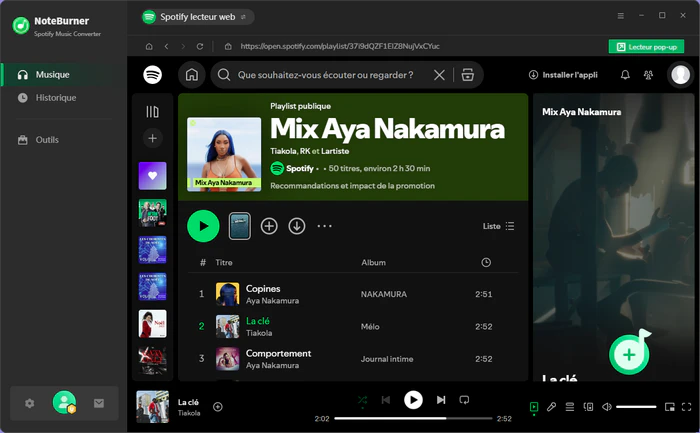700x433 pixels.
Task: Click the green add-to-convert floating button
Action: 628,355
